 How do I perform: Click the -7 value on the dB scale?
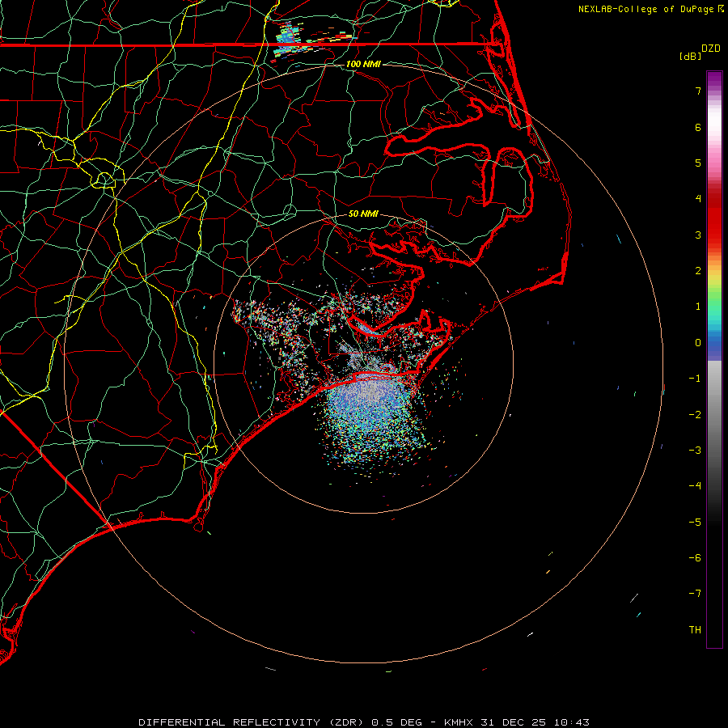click(x=695, y=594)
